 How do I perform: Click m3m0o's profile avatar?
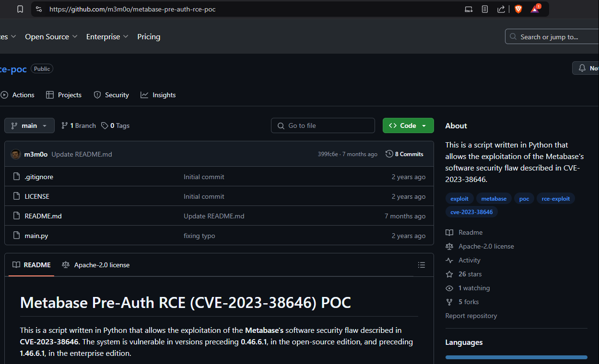pyautogui.click(x=16, y=154)
